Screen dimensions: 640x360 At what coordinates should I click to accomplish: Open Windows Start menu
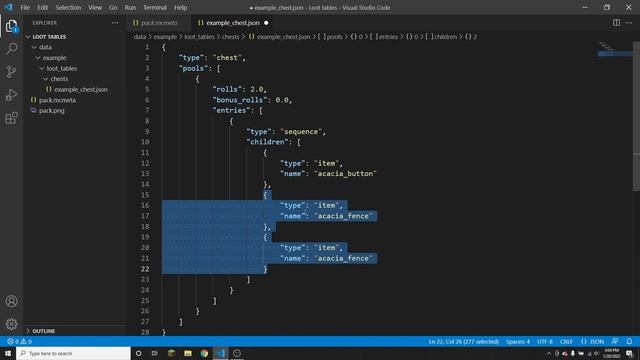[x=8, y=353]
